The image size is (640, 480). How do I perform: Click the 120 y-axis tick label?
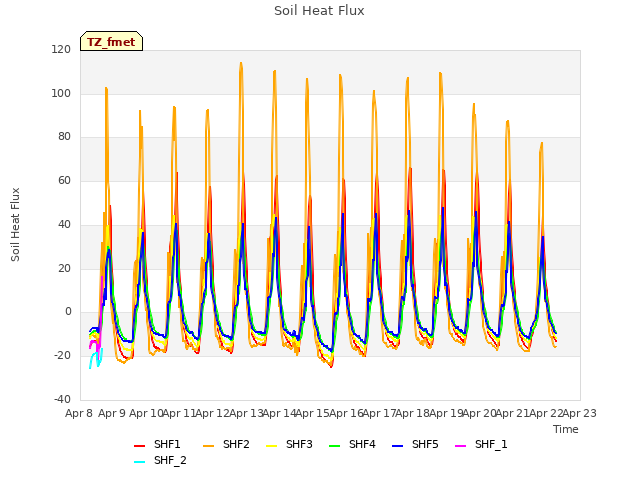[61, 49]
